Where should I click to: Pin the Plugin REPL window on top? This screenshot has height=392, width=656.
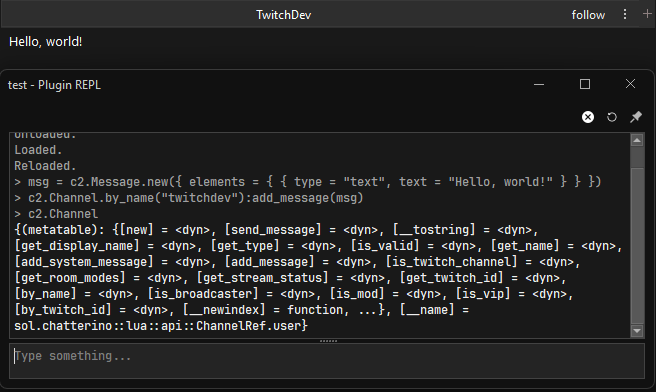(636, 117)
